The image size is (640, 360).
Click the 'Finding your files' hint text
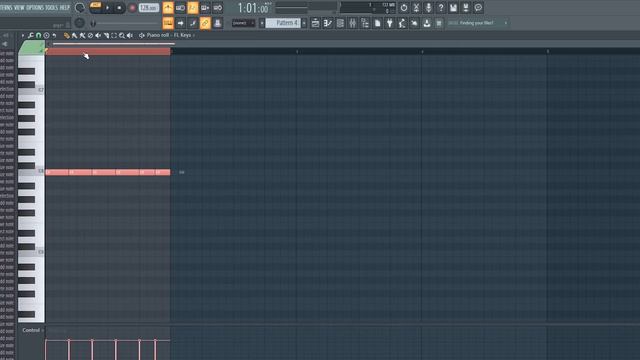point(476,23)
